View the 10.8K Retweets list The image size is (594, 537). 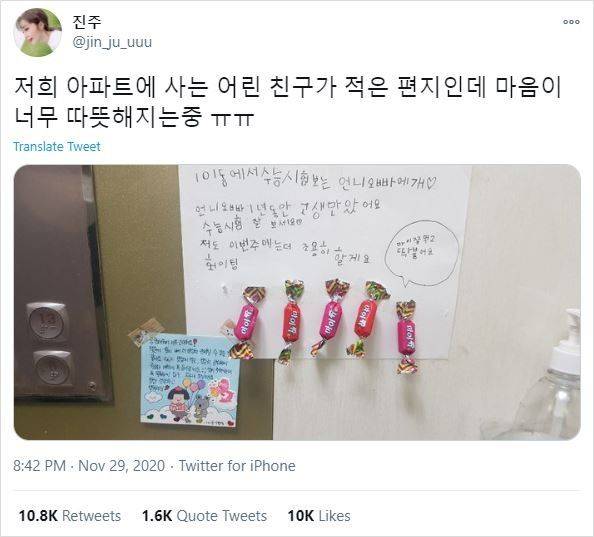pos(70,516)
